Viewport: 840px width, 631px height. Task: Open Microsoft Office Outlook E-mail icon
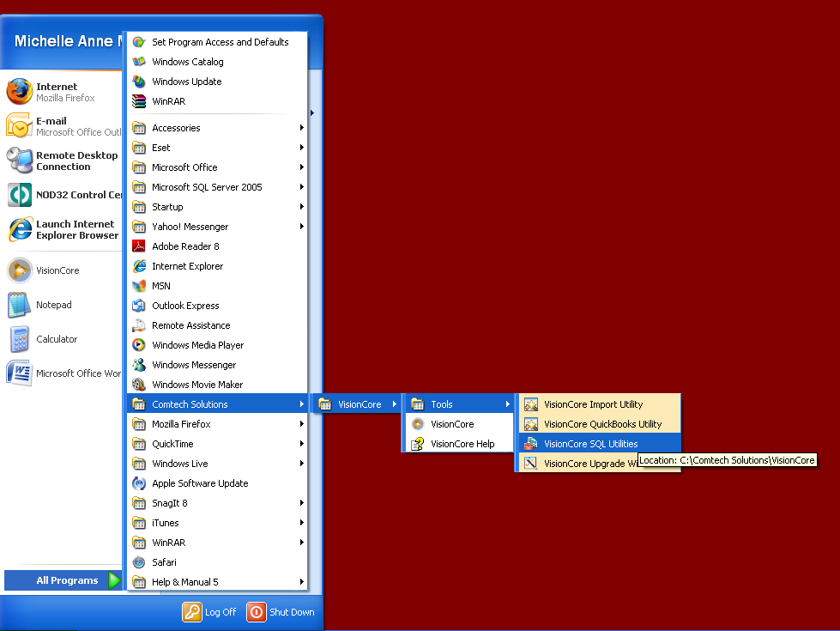(19, 126)
